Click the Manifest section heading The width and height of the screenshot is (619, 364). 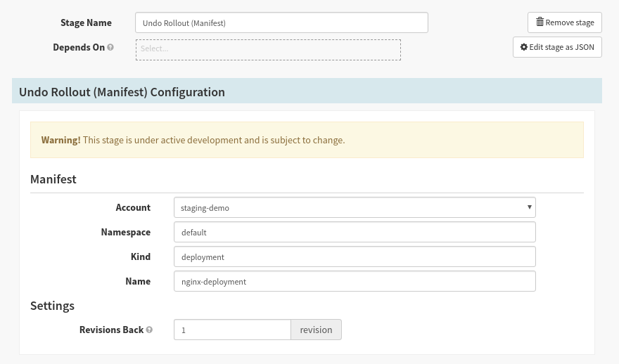[53, 179]
